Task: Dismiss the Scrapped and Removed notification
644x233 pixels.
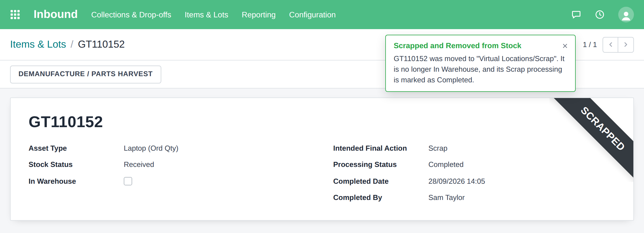Action: point(565,46)
